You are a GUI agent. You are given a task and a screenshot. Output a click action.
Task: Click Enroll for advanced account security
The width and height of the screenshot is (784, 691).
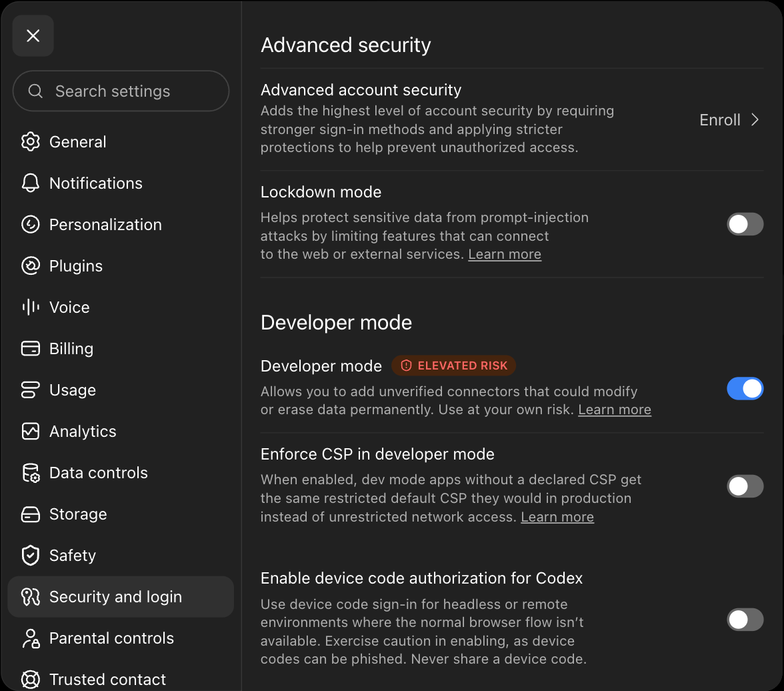tap(719, 120)
